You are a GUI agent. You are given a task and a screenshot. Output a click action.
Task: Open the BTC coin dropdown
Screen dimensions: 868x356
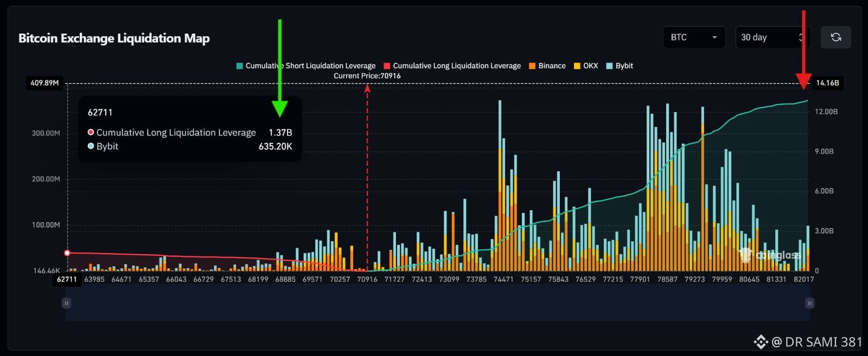click(694, 37)
